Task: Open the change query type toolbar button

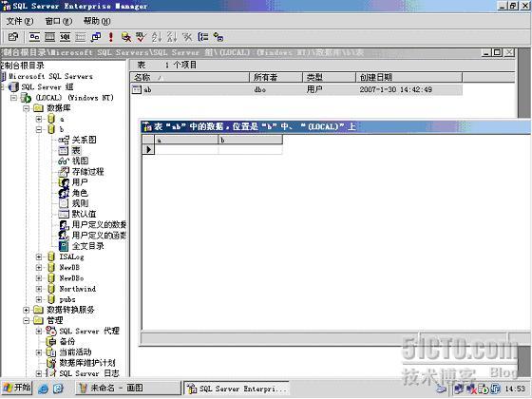Action: (96, 37)
